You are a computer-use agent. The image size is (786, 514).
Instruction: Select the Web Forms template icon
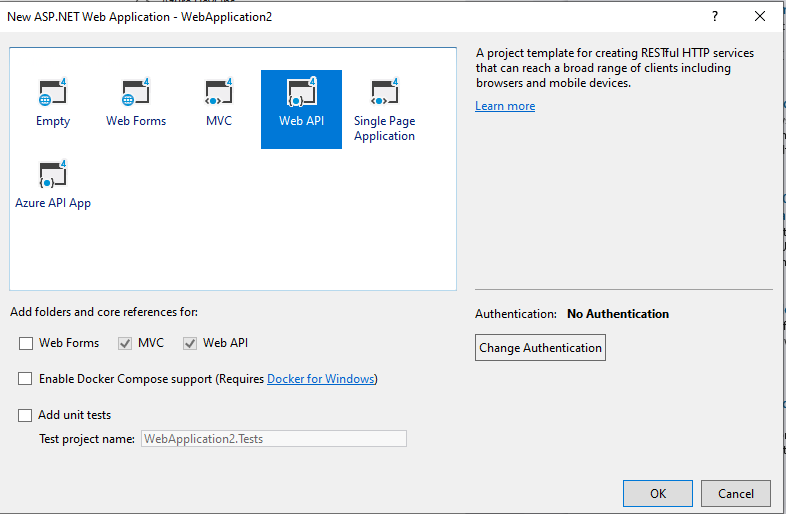[135, 92]
